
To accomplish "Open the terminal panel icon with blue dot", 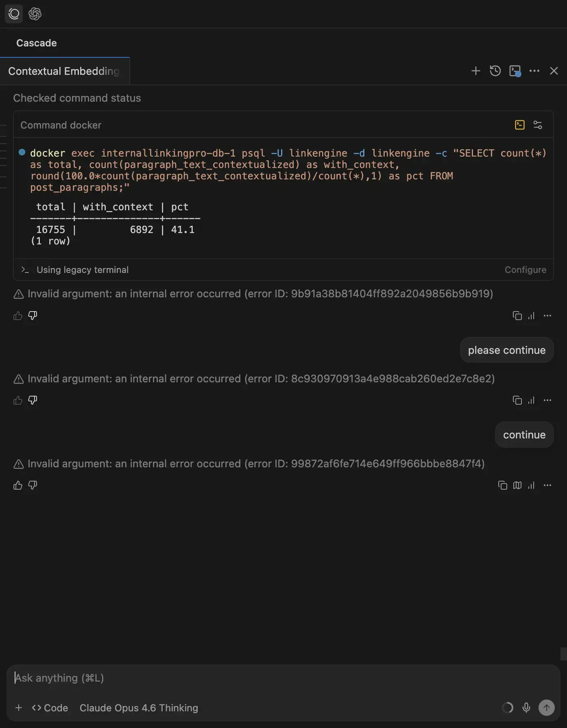I will tap(515, 71).
